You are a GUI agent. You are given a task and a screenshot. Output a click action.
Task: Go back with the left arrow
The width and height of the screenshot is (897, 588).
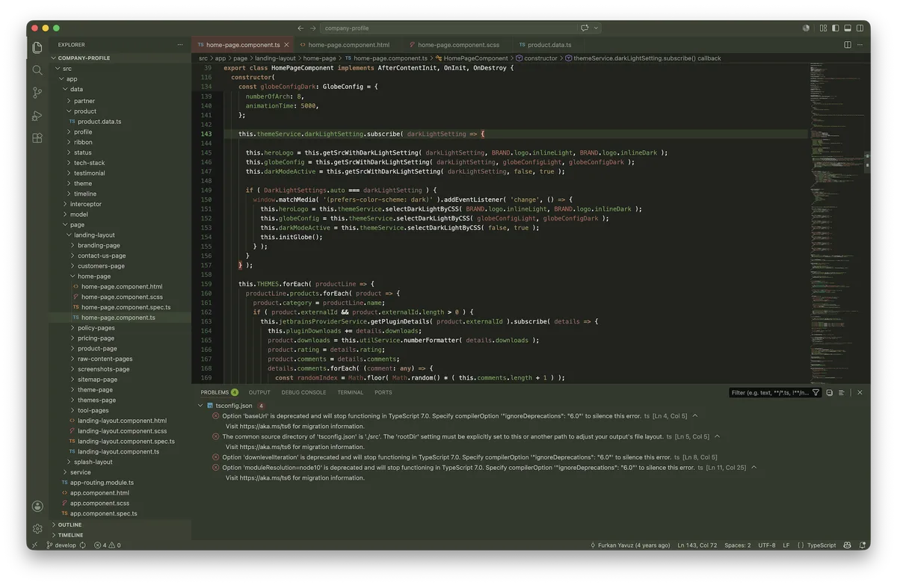click(300, 28)
